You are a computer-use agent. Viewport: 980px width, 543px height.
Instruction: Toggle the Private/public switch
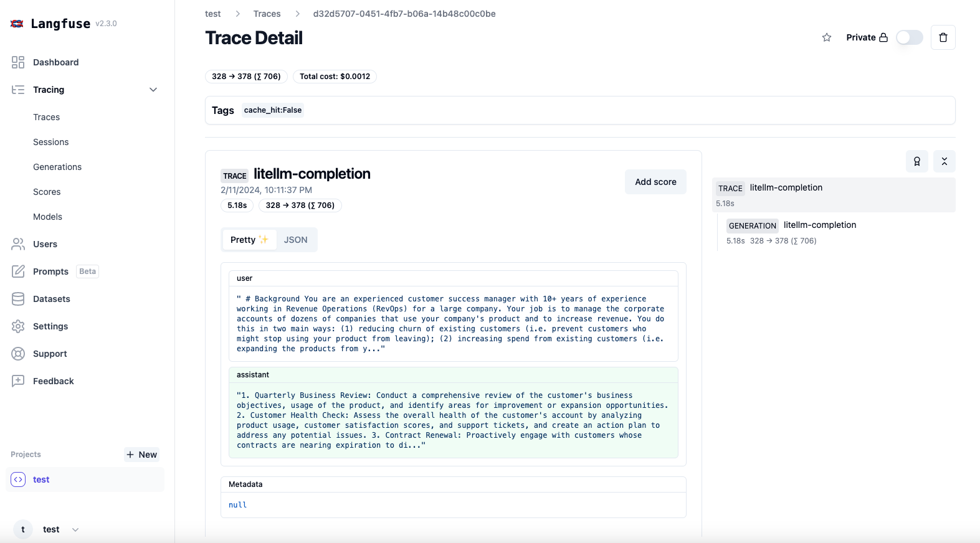point(910,37)
